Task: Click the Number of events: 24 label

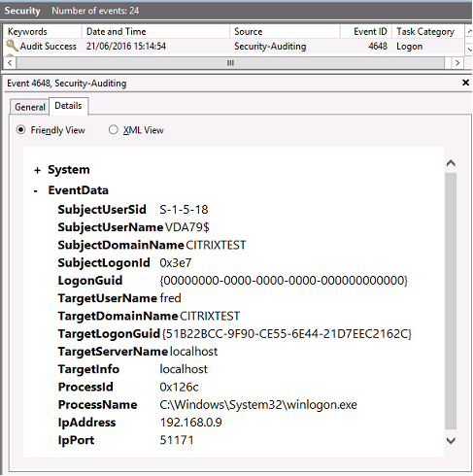Action: coord(95,11)
